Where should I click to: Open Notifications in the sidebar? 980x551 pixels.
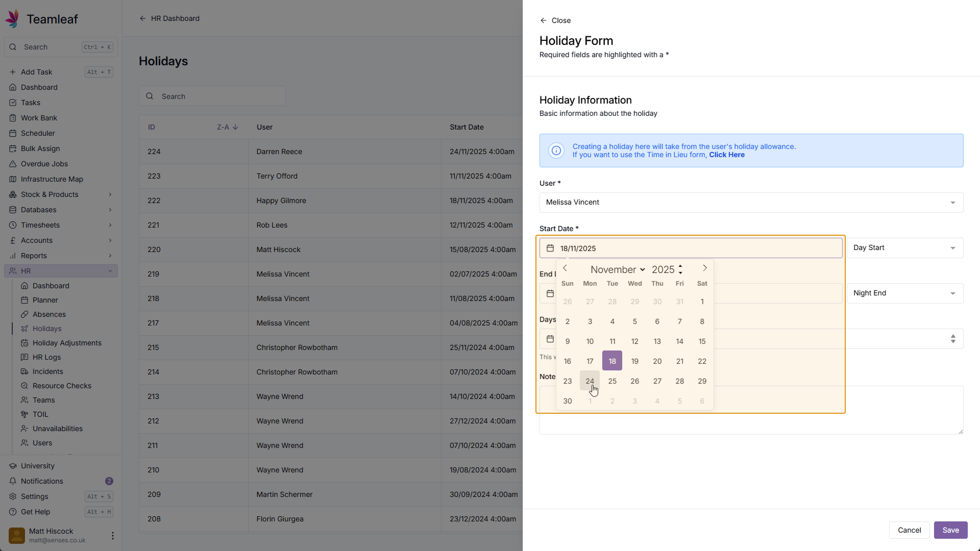[42, 481]
